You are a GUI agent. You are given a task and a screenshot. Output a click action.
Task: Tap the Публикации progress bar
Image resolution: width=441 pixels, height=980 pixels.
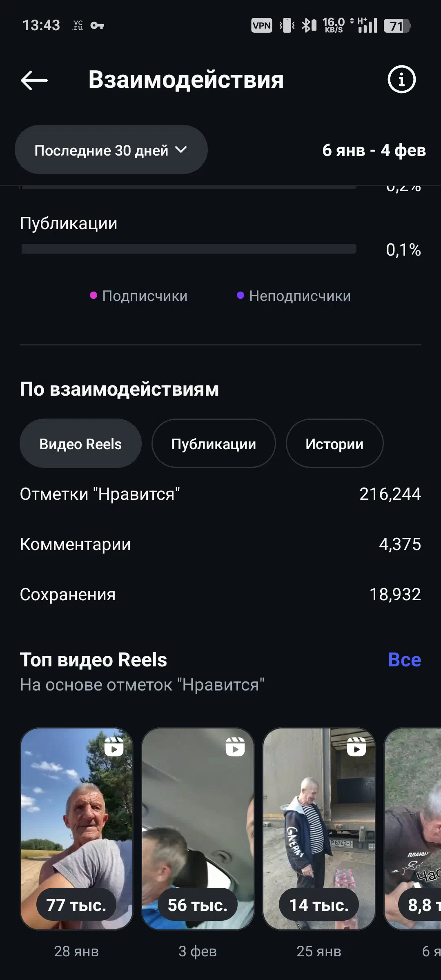[189, 249]
